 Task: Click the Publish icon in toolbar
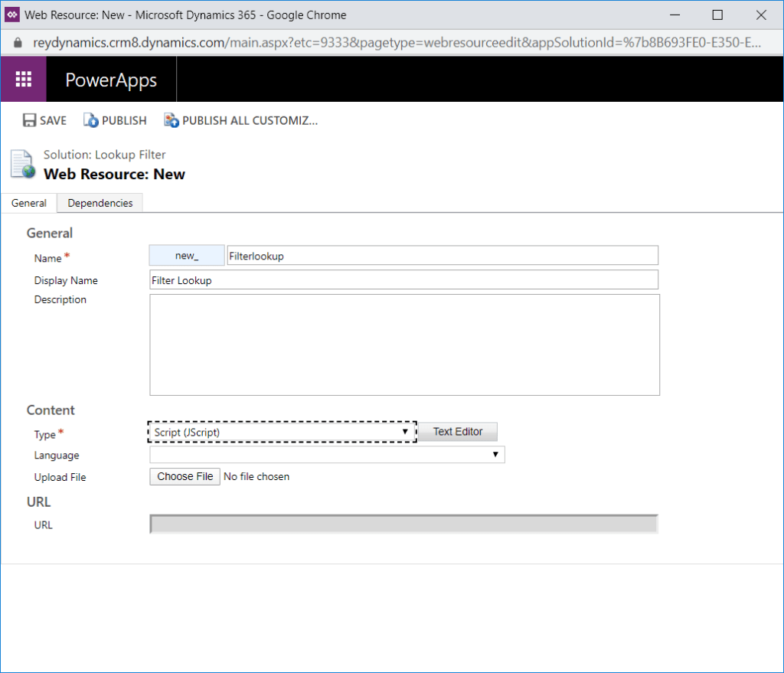click(x=91, y=120)
